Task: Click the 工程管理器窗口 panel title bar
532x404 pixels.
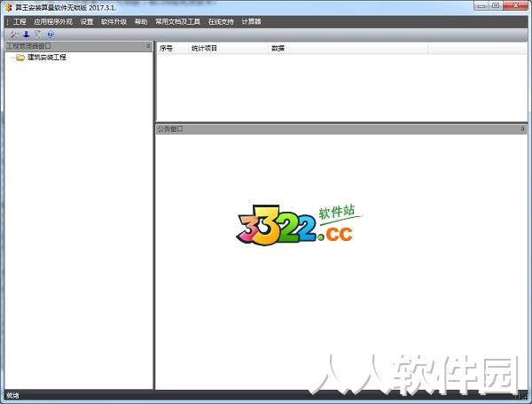Action: 79,46
